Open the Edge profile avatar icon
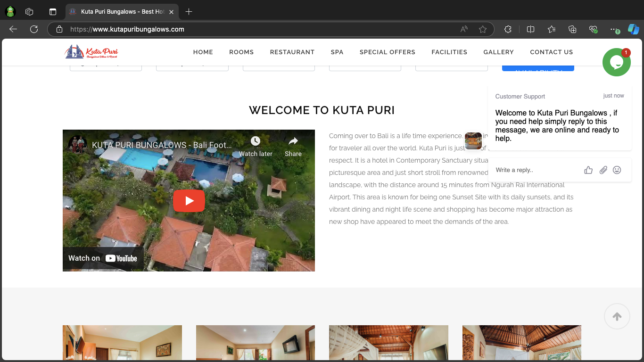The width and height of the screenshot is (644, 362). (x=10, y=12)
